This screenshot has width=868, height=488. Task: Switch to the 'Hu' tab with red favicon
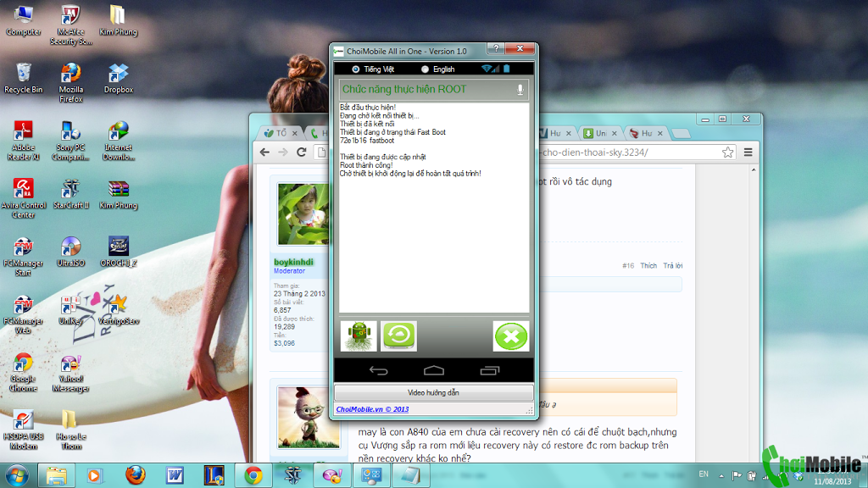[x=645, y=133]
